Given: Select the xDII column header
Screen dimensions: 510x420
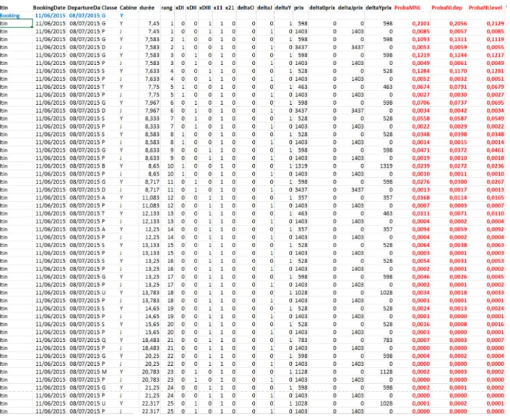Looking at the screenshot, I should click(191, 7).
